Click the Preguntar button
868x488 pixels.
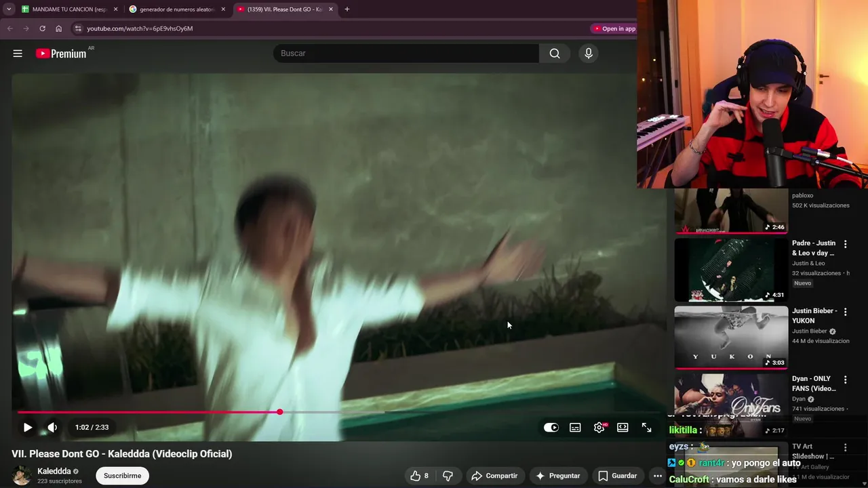[x=558, y=476]
